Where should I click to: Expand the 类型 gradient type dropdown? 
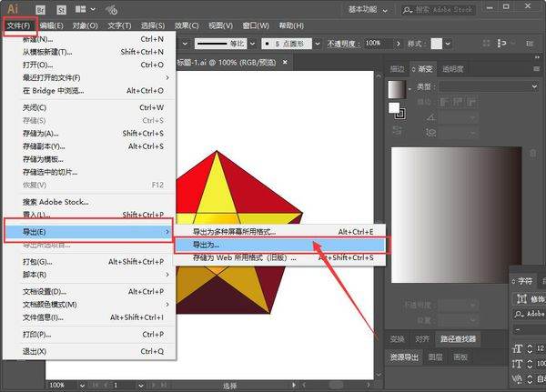pyautogui.click(x=536, y=85)
